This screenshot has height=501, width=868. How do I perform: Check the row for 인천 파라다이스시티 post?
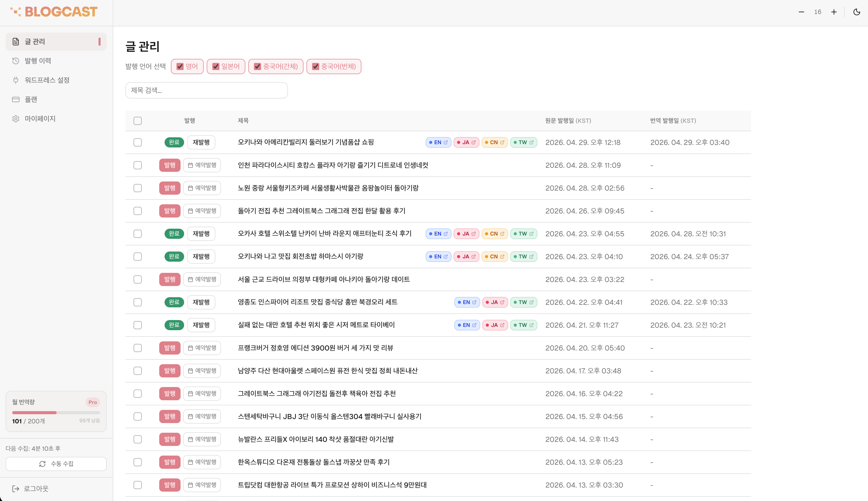coord(137,165)
